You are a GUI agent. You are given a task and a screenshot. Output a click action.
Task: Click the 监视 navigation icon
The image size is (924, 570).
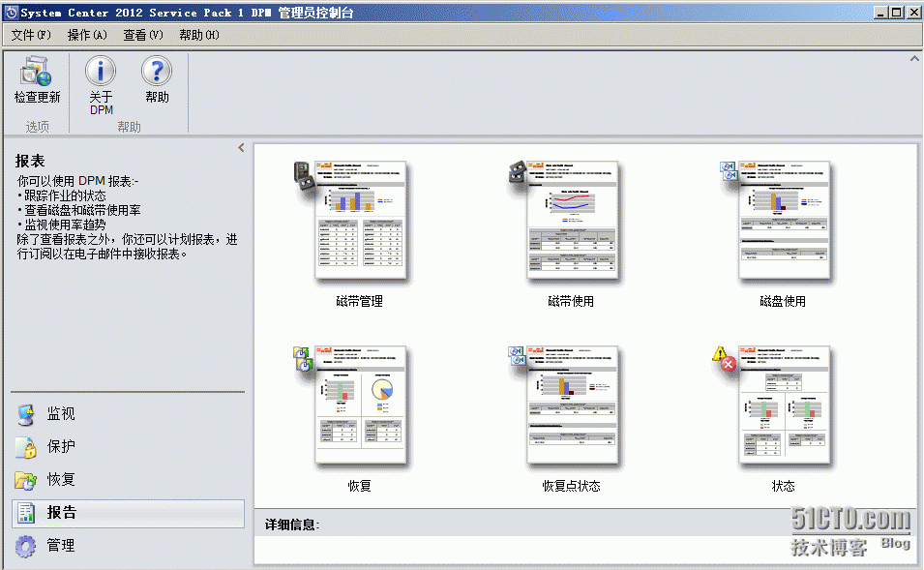[26, 414]
